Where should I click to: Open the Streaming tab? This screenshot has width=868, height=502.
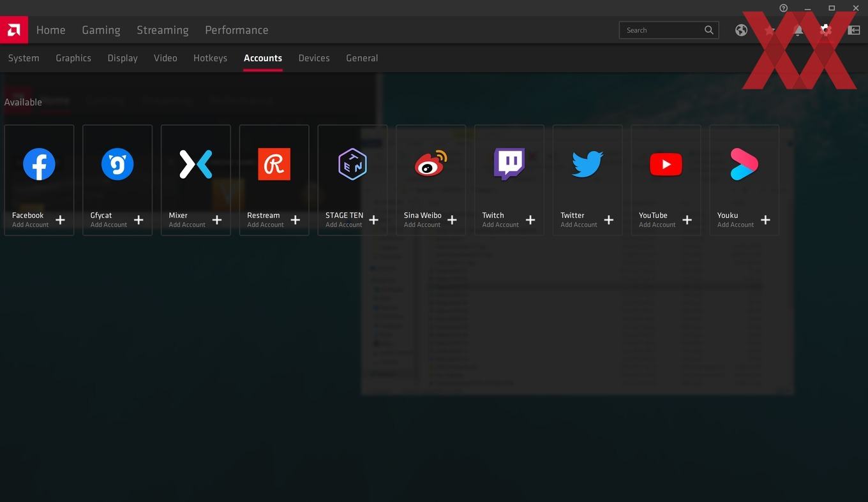tap(163, 30)
